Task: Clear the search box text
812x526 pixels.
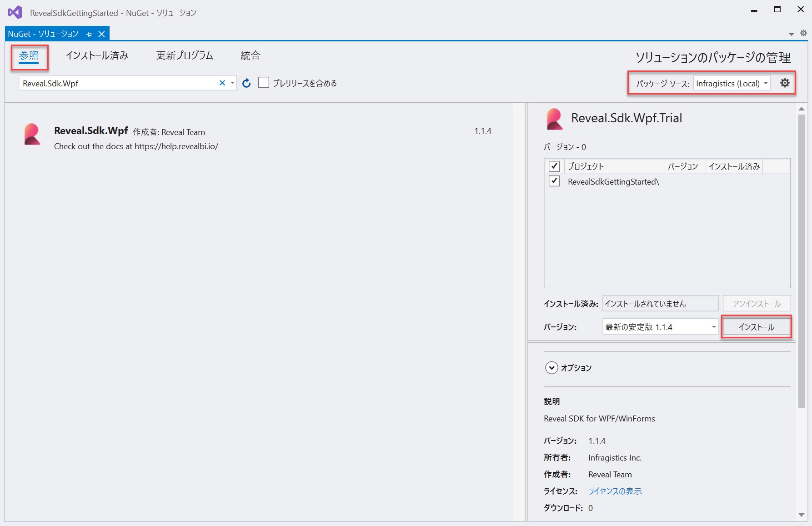Action: 222,83
